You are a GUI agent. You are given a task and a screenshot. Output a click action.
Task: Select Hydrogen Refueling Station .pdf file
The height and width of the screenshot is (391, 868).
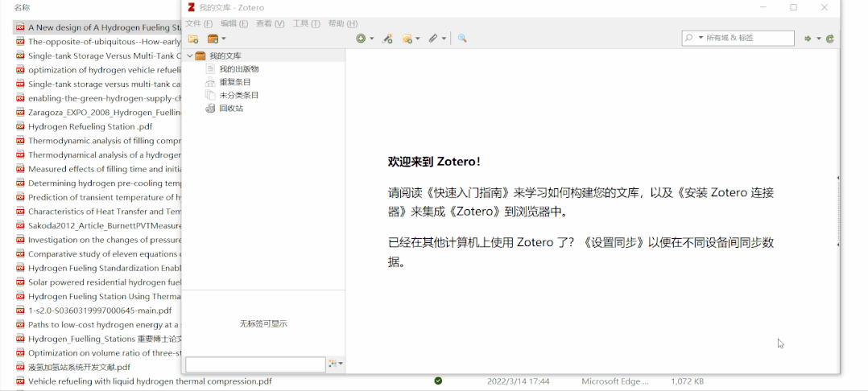(90, 126)
